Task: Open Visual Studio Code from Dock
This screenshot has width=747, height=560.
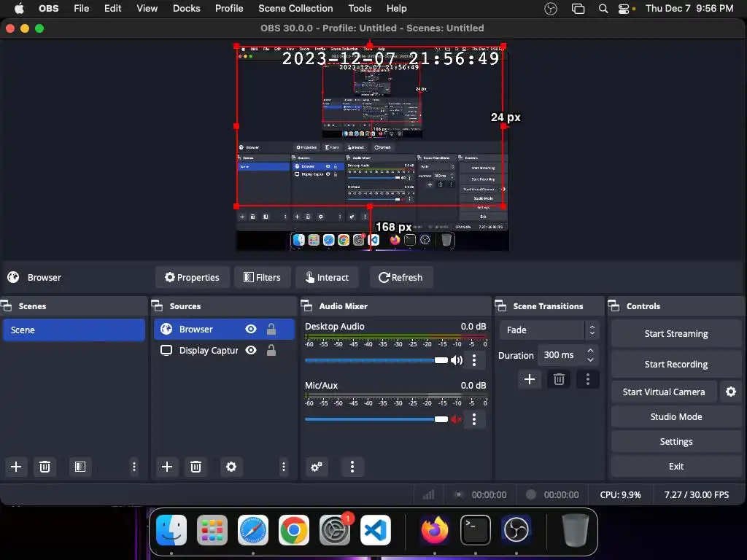Action: (x=376, y=529)
